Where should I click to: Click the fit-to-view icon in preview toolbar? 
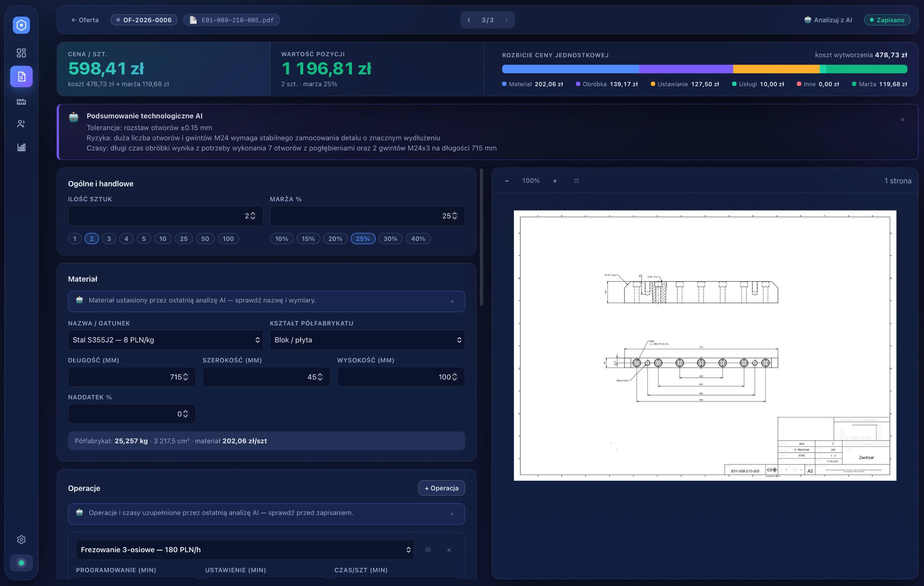pos(576,181)
